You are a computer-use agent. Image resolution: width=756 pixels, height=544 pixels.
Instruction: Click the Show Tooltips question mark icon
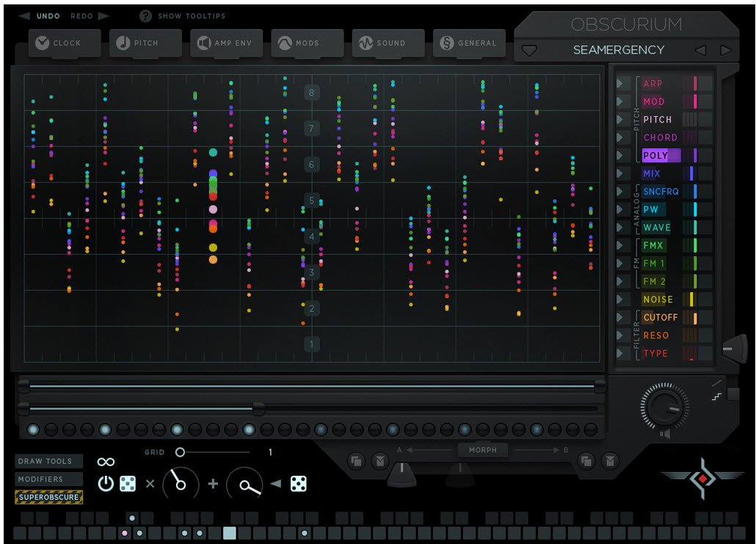point(145,16)
